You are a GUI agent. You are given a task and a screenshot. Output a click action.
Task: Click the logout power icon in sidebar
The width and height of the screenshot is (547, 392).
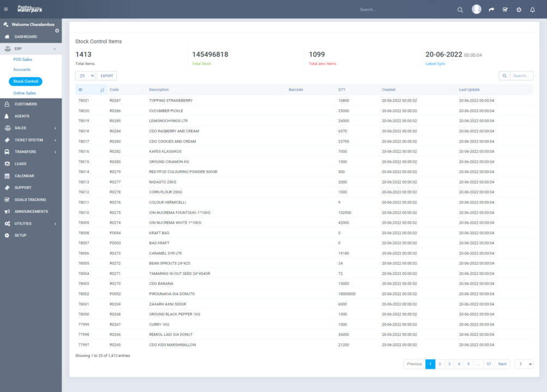[57, 30]
